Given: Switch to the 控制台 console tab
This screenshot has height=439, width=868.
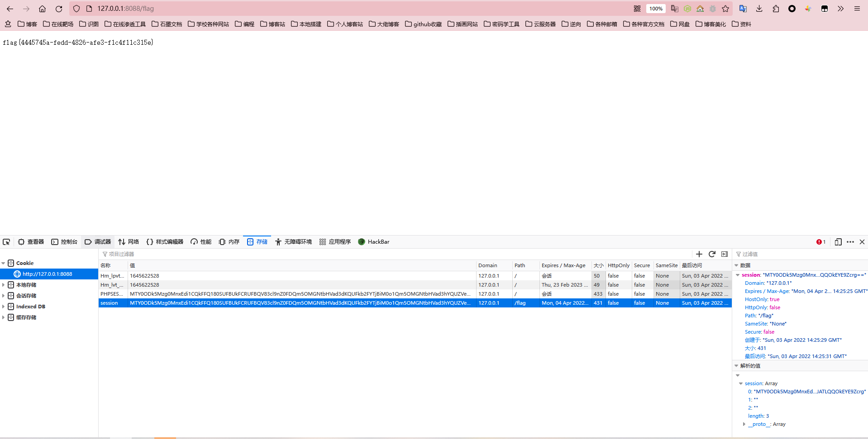Looking at the screenshot, I should click(x=64, y=242).
